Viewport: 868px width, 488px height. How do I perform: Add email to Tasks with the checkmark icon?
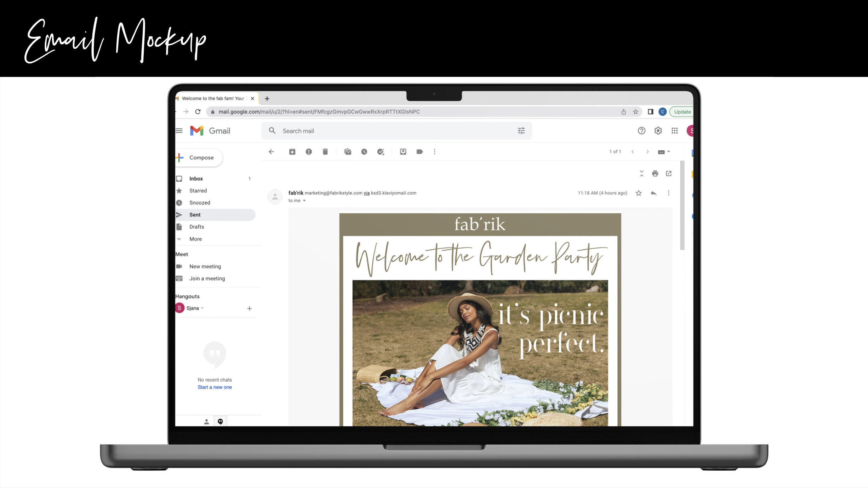tap(381, 152)
